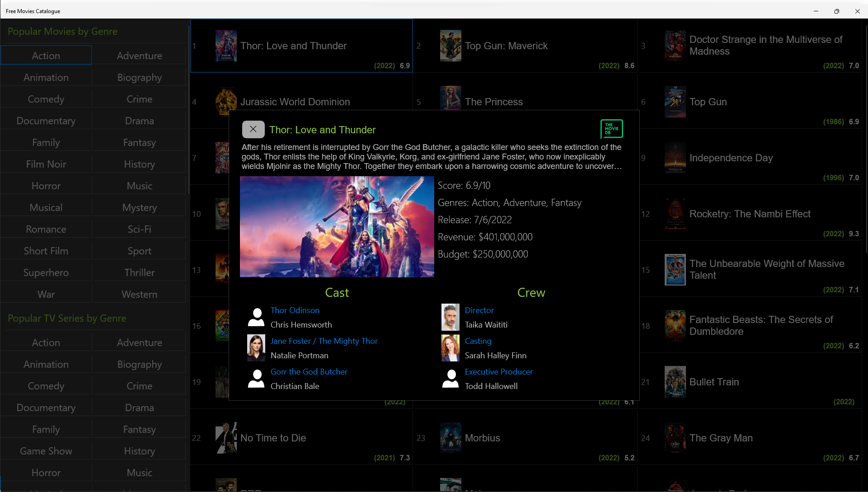868x492 pixels.
Task: Select Jane Foster cast profile icon
Action: (256, 348)
